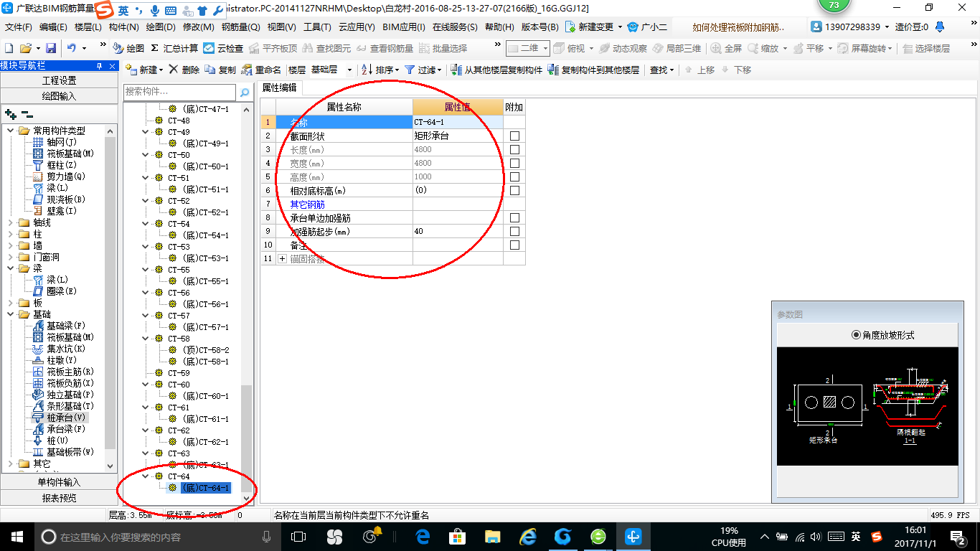Click the Undo arrow icon
Viewport: 980px width, 551px height.
pyautogui.click(x=72, y=48)
